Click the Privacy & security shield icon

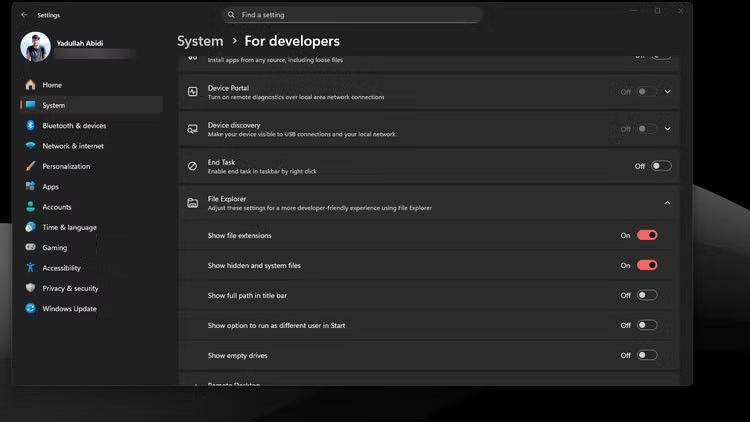(31, 288)
